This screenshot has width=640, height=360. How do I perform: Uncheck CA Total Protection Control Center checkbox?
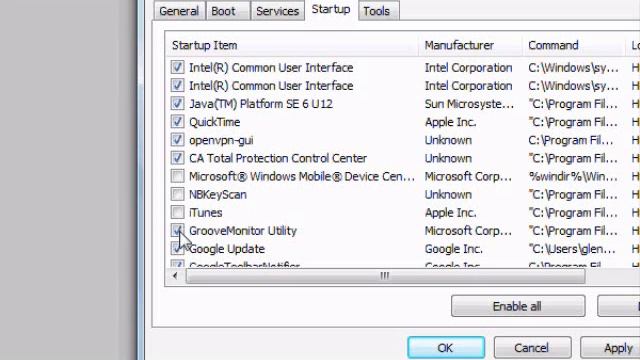coord(178,158)
